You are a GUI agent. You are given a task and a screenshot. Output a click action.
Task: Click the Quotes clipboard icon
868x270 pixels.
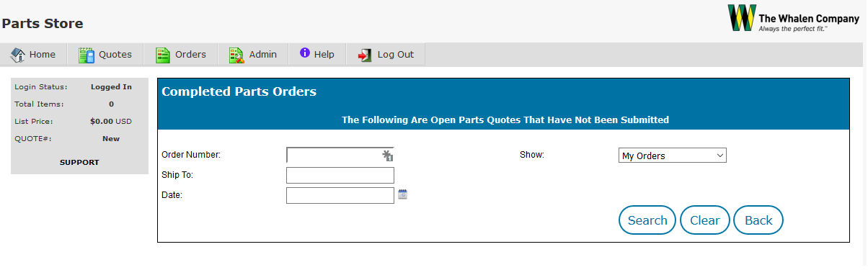pos(87,55)
